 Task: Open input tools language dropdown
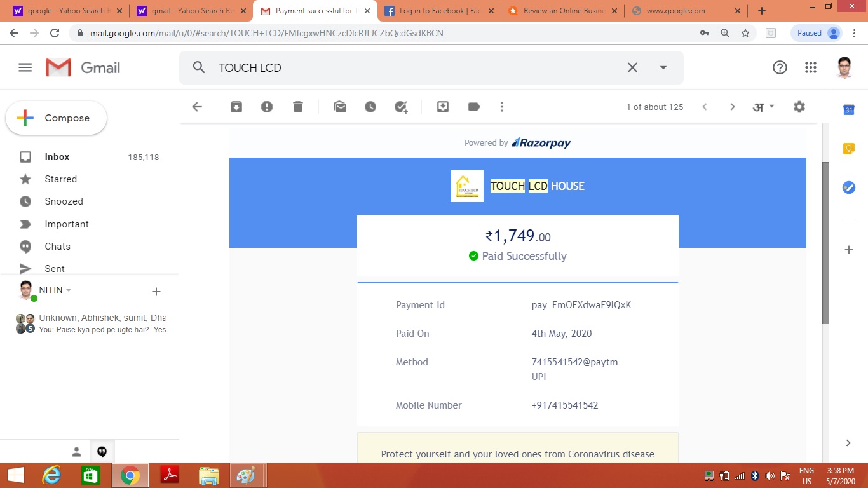[764, 107]
